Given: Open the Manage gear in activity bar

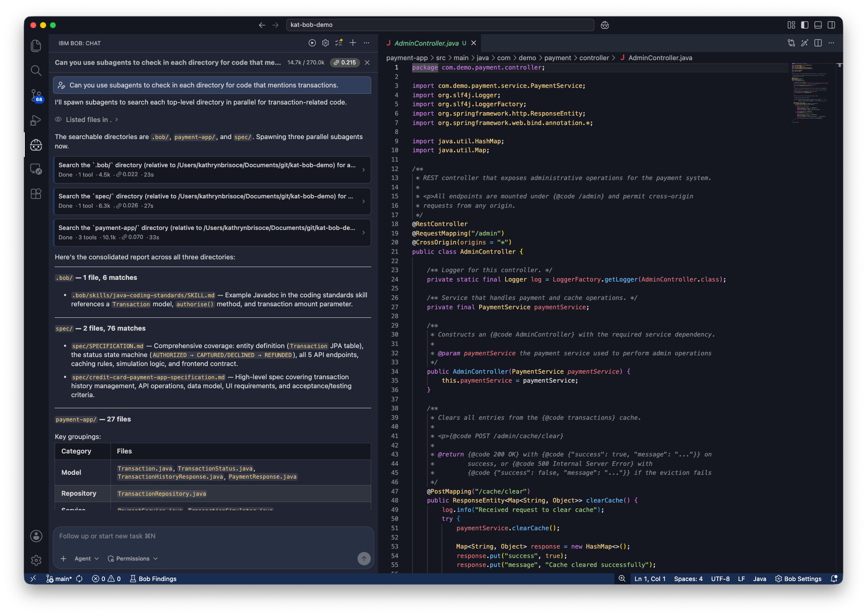Looking at the screenshot, I should (36, 560).
